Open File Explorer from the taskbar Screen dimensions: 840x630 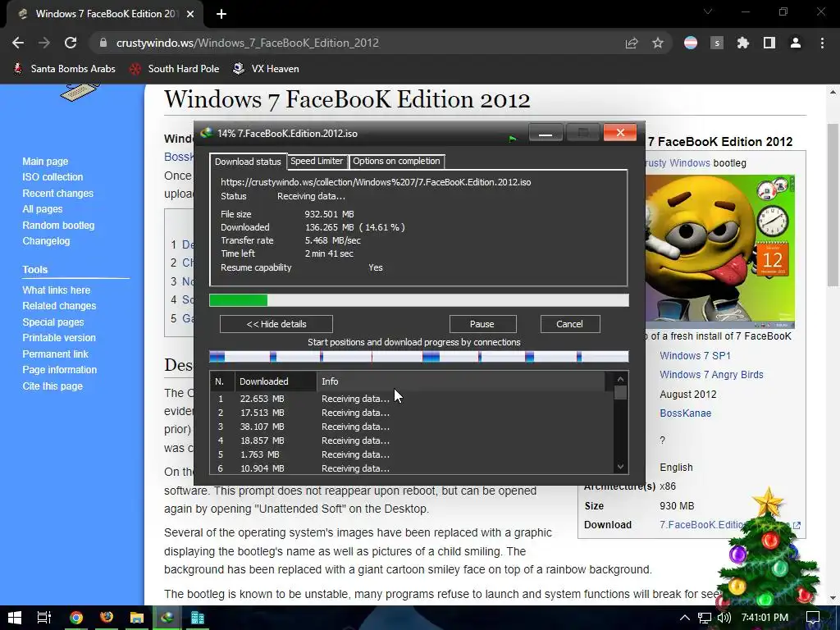[x=137, y=618]
